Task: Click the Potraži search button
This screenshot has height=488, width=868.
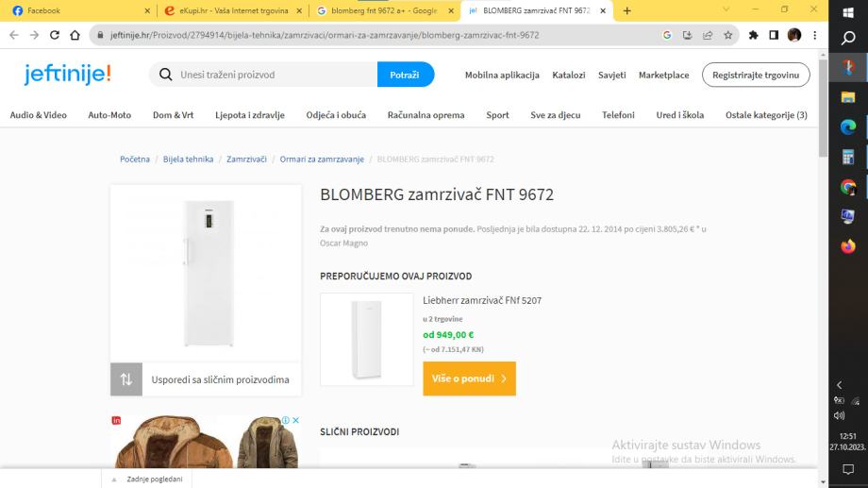Action: [406, 75]
